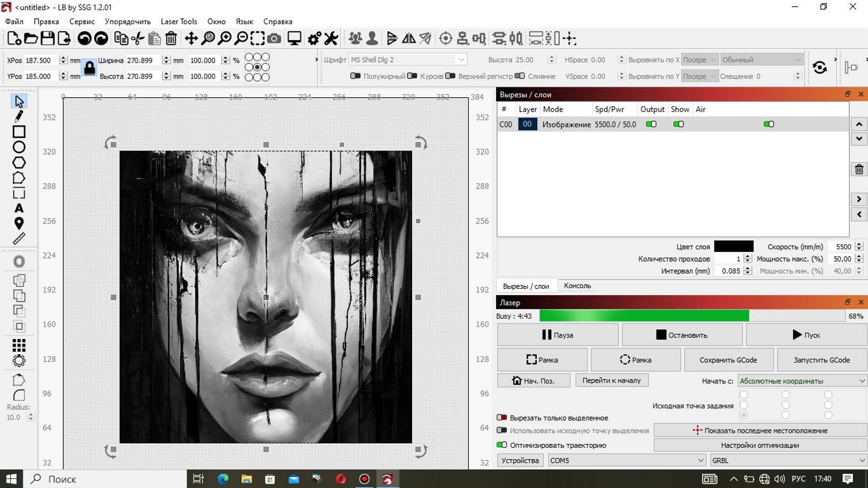Image resolution: width=868 pixels, height=488 pixels.
Task: Create a new file with the New icon
Action: 14,39
